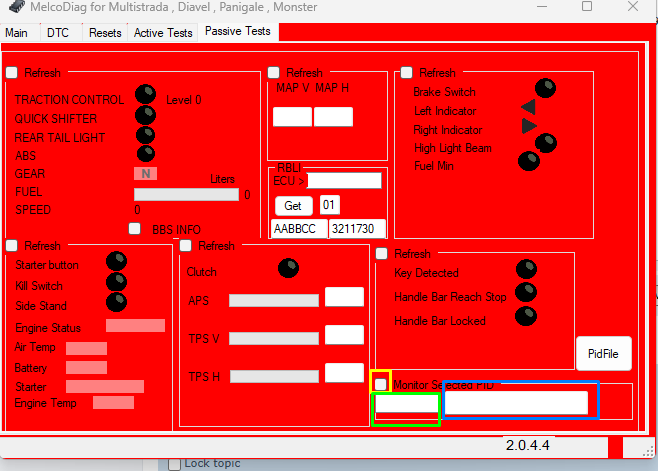Click the 2.0.4.4 version text

pos(527,445)
